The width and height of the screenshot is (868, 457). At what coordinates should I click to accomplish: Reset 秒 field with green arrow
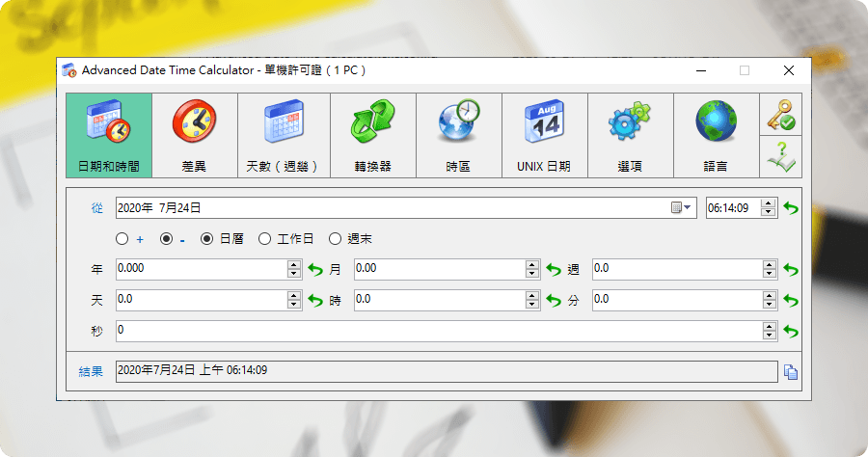pyautogui.click(x=791, y=332)
